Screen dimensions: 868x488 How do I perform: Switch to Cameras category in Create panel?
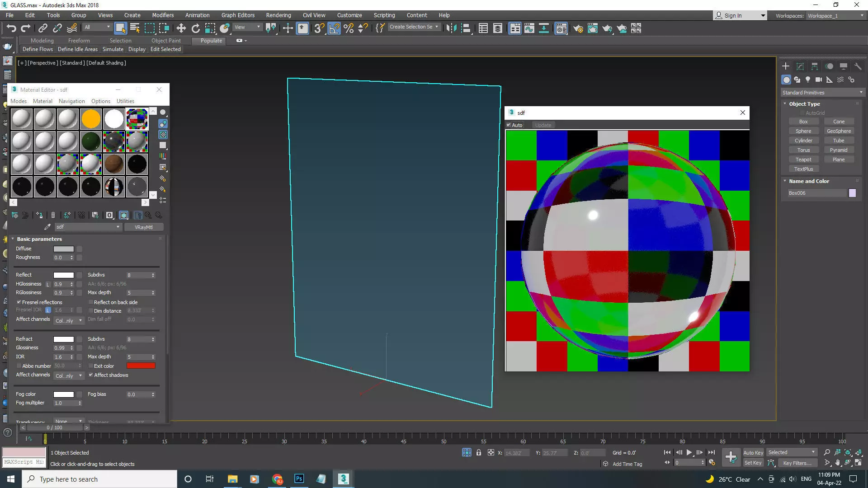819,80
